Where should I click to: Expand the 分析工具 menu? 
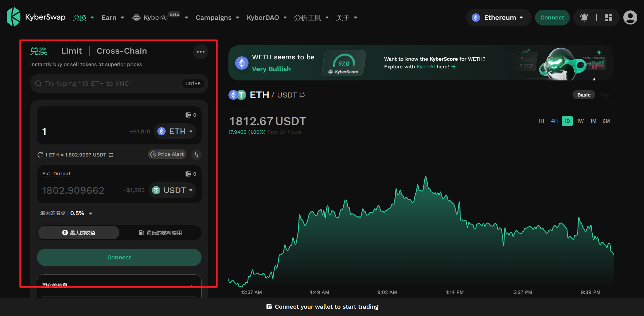(311, 17)
